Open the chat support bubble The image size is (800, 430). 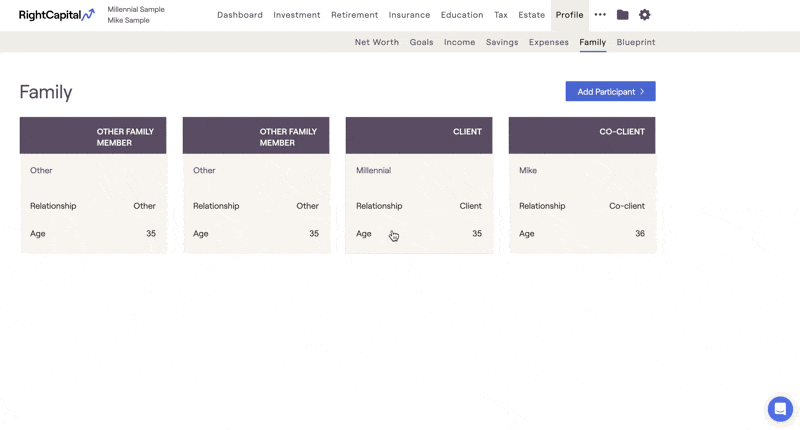tap(780, 409)
